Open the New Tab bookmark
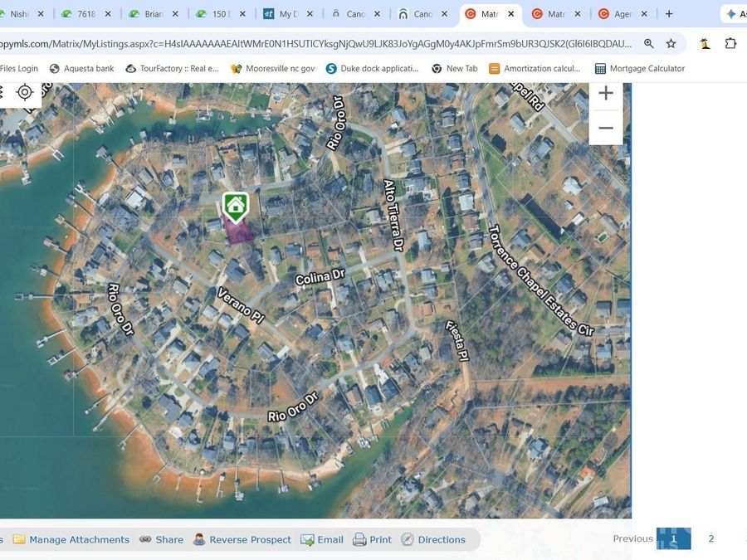The height and width of the screenshot is (560, 747). (455, 69)
